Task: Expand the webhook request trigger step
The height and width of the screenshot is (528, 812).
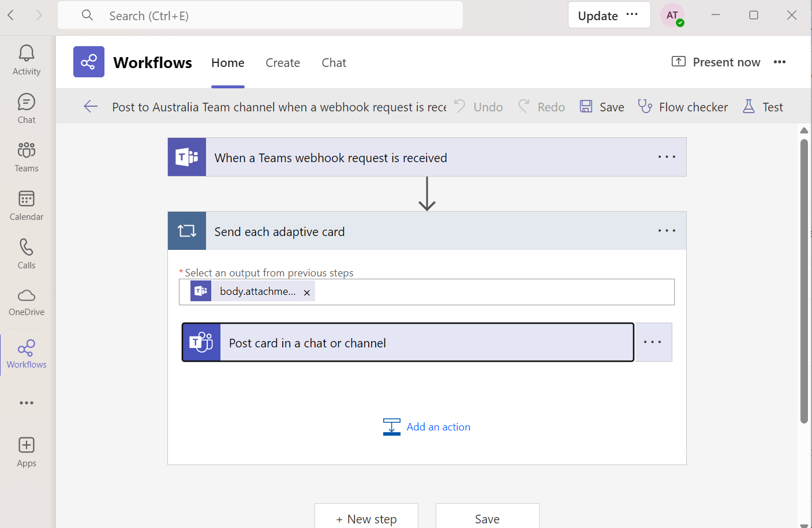Action: click(427, 157)
